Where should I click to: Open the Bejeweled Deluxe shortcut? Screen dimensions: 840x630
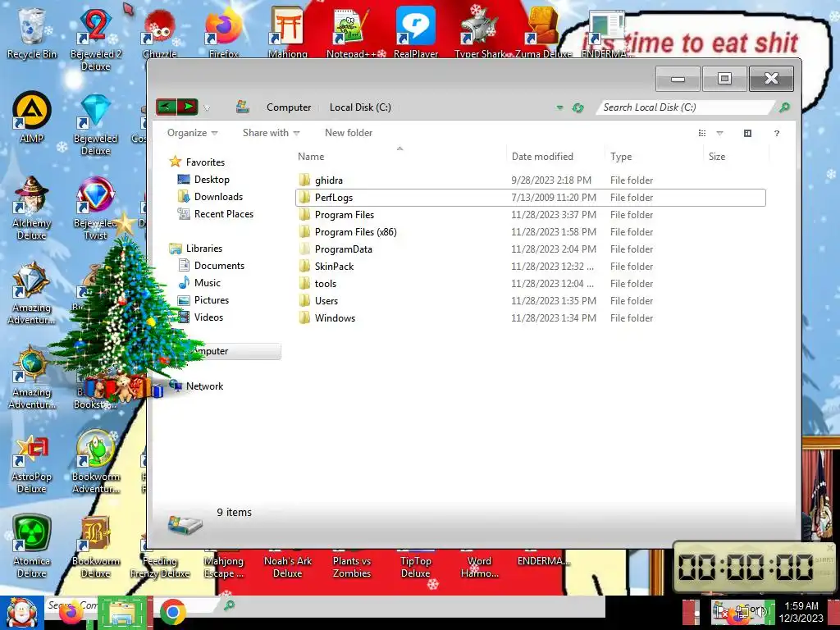(95, 125)
